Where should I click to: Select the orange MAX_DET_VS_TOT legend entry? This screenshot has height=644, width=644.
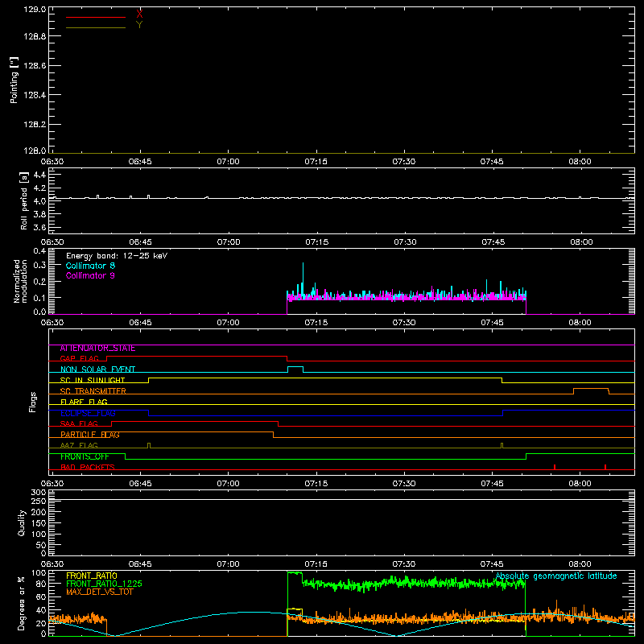click(x=100, y=592)
